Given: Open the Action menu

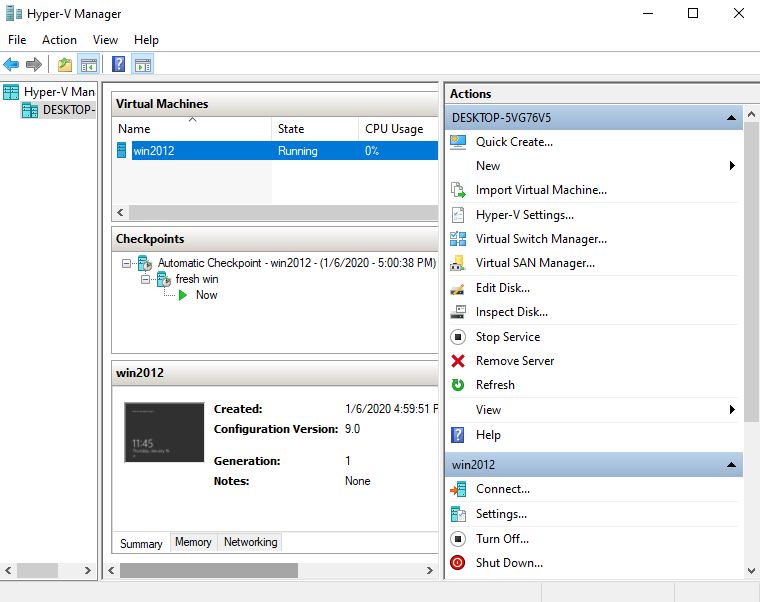Looking at the screenshot, I should click(x=59, y=40).
